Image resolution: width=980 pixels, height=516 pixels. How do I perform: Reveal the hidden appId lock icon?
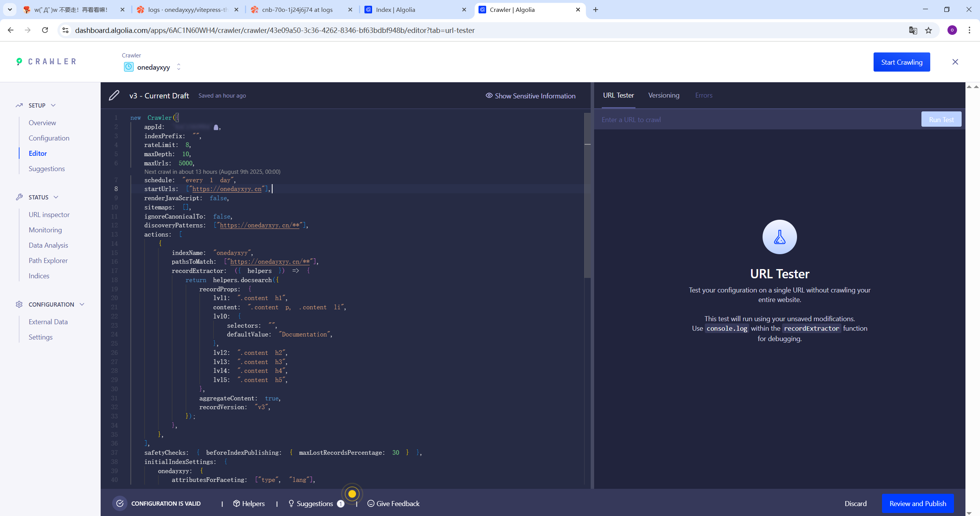(x=216, y=127)
